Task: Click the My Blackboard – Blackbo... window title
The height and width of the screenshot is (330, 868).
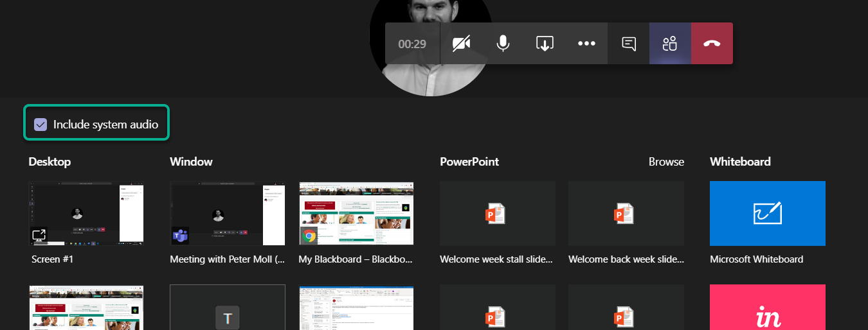Action: [x=356, y=259]
